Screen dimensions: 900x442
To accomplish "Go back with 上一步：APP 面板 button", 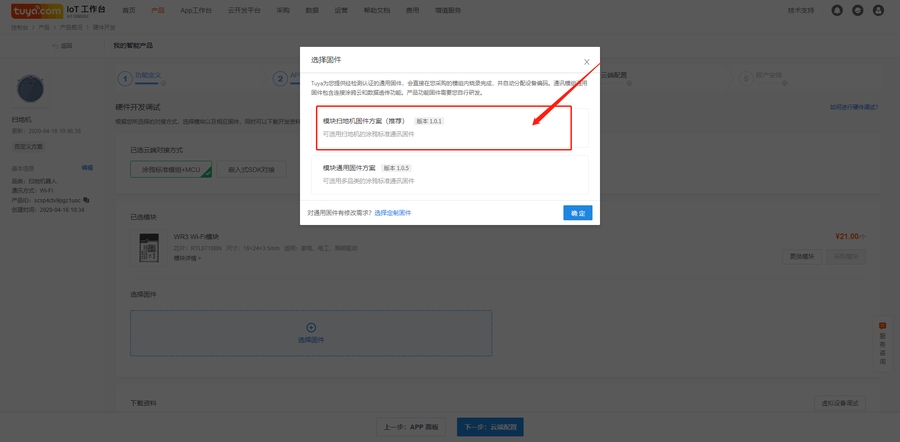I will click(411, 426).
